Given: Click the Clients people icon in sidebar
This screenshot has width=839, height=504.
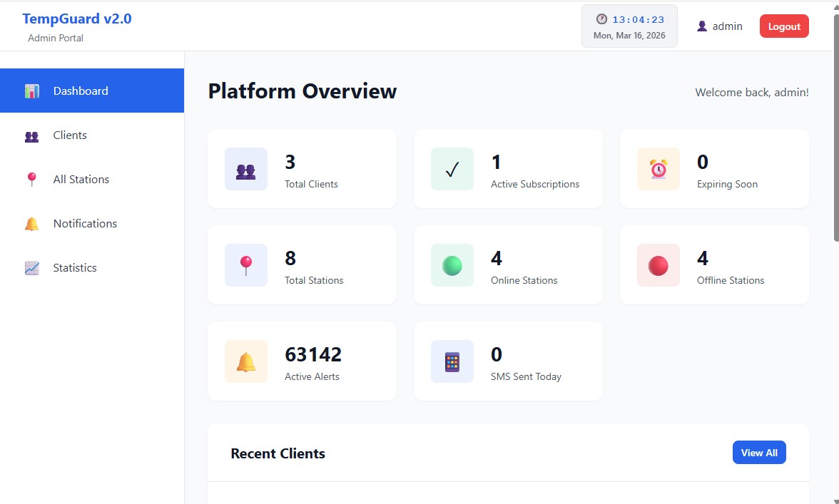Looking at the screenshot, I should 31,136.
